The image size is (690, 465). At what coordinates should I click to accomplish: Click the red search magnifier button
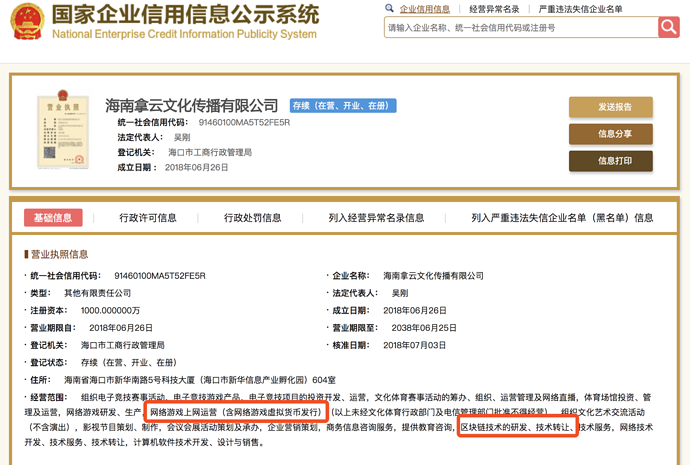669,27
